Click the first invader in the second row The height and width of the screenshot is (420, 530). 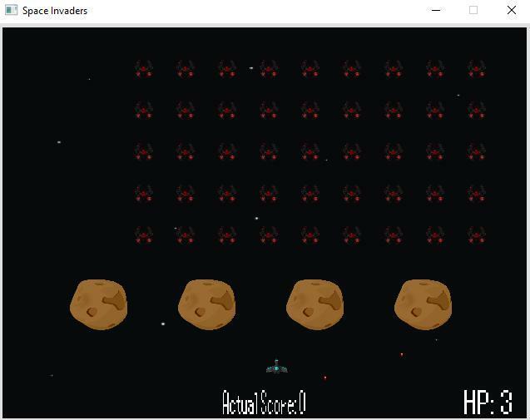[x=144, y=110]
